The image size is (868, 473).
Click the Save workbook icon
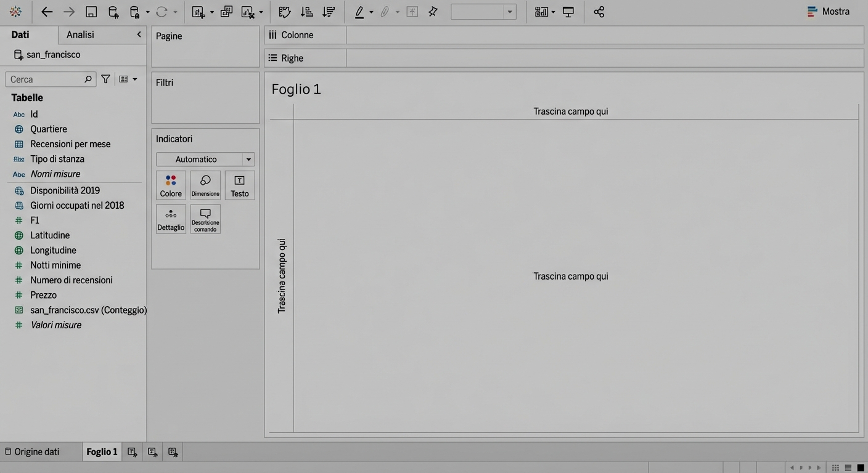point(91,12)
